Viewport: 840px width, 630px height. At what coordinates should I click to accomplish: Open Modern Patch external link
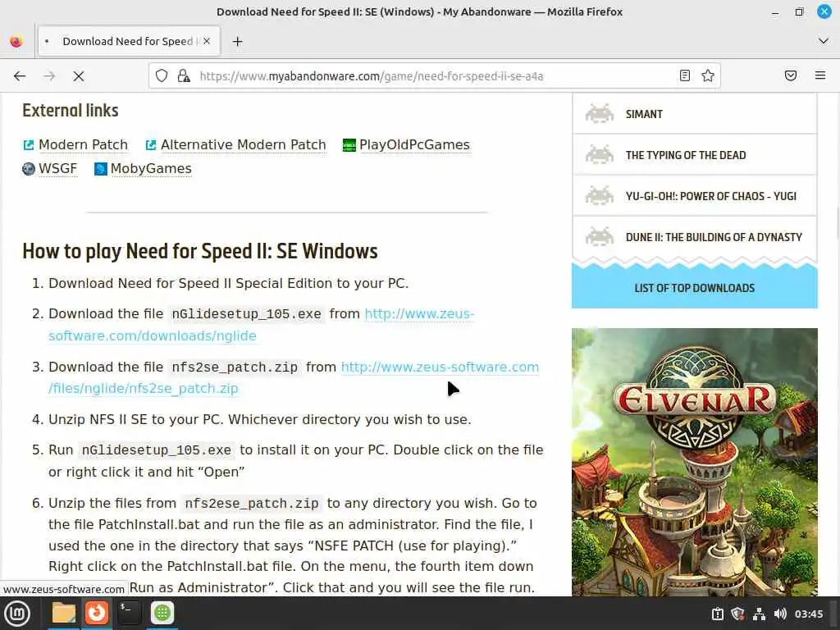[x=83, y=144]
